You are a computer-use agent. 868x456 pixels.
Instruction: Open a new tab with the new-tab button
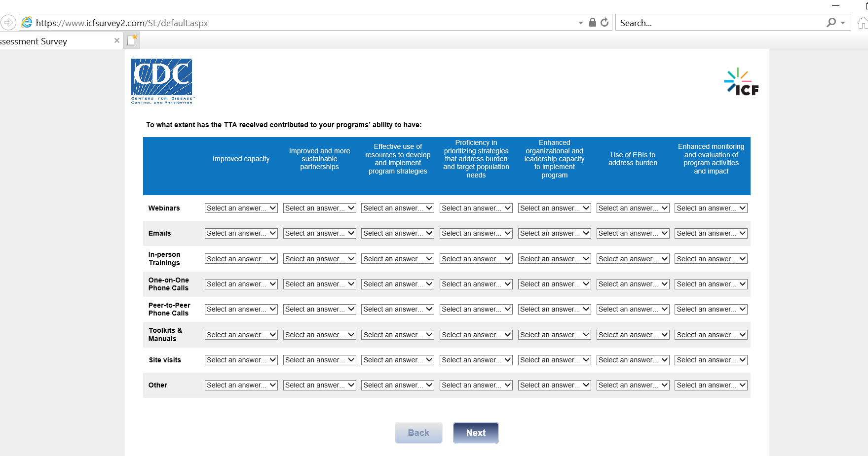(x=132, y=40)
